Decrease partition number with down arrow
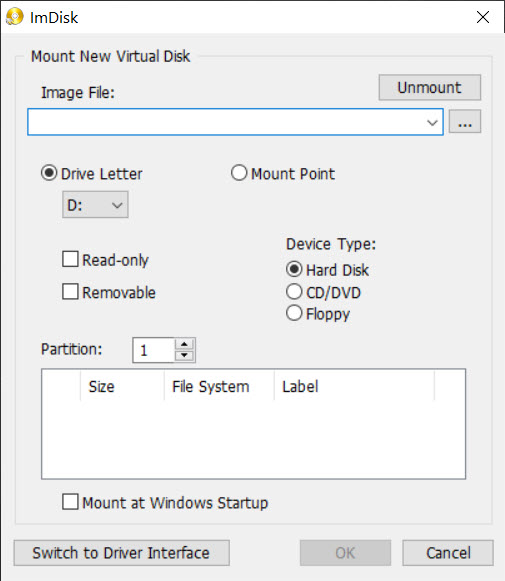 (x=184, y=355)
